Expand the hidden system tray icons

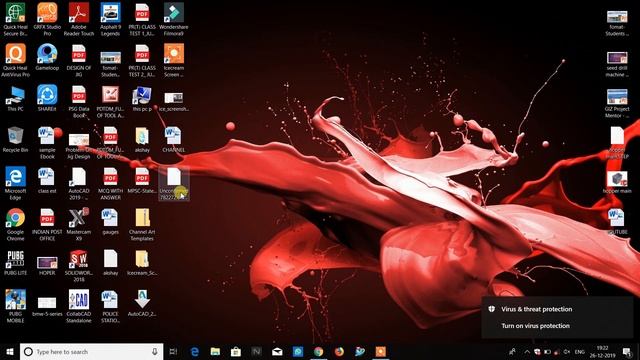pyautogui.click(x=527, y=351)
